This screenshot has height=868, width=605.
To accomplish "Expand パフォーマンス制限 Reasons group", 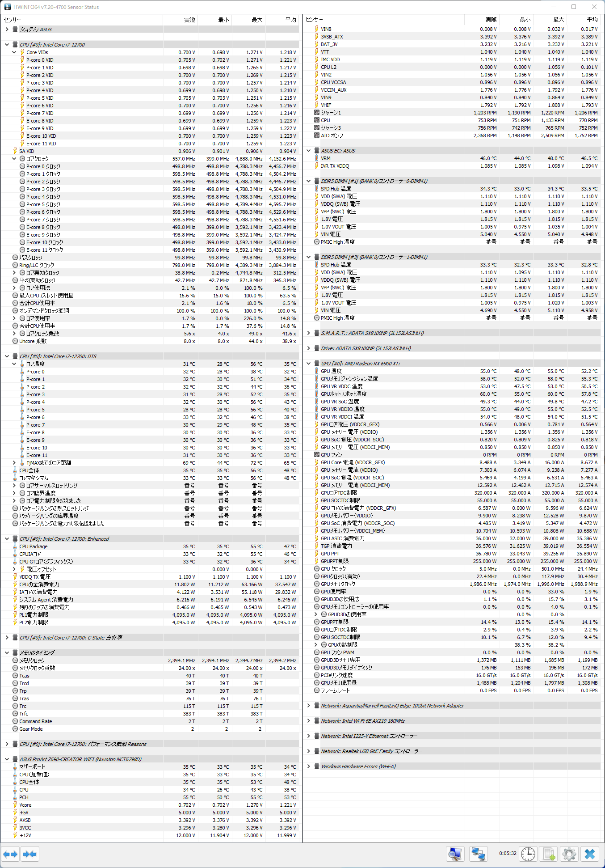I will tap(7, 744).
